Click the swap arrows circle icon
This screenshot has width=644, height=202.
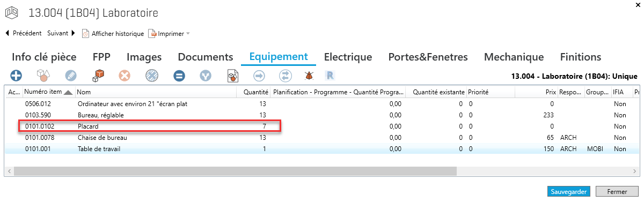pyautogui.click(x=285, y=76)
